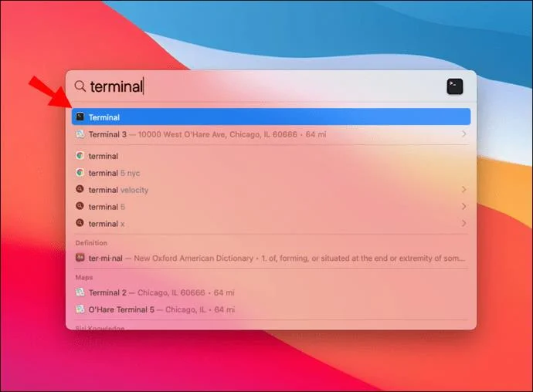Expand the 'terminal velocity' suggestion chevron
The width and height of the screenshot is (533, 392).
pyautogui.click(x=463, y=189)
